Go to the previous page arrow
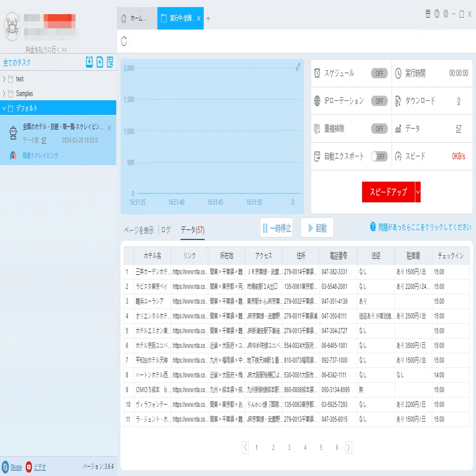 click(x=245, y=447)
